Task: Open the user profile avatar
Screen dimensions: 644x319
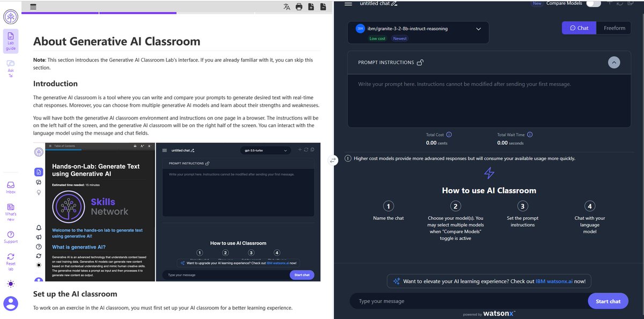Action: point(11,303)
